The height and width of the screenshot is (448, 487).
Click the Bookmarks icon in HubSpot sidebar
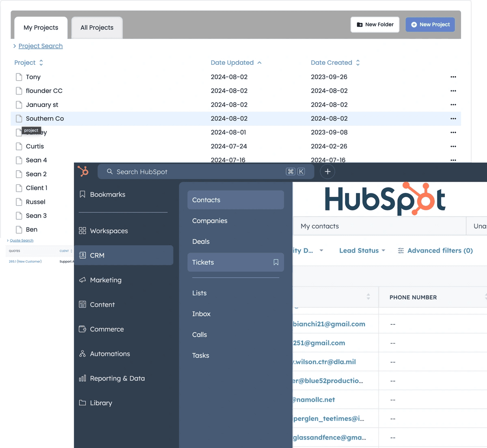82,194
